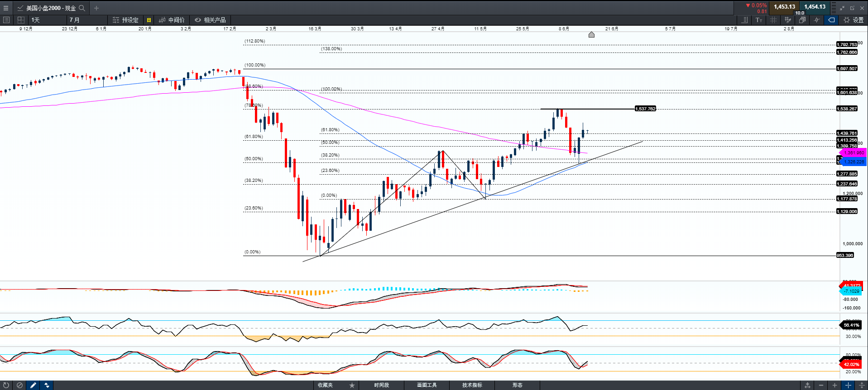Image resolution: width=868 pixels, height=390 pixels.
Task: Pop out chart into new window
Action: 852,8
